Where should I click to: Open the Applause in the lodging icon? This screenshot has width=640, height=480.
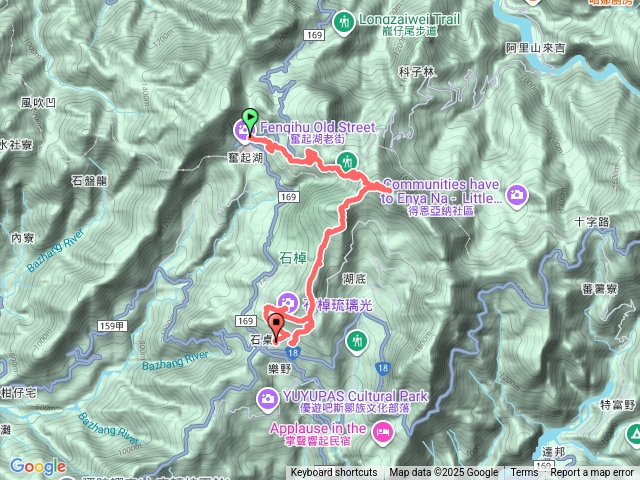pyautogui.click(x=383, y=433)
